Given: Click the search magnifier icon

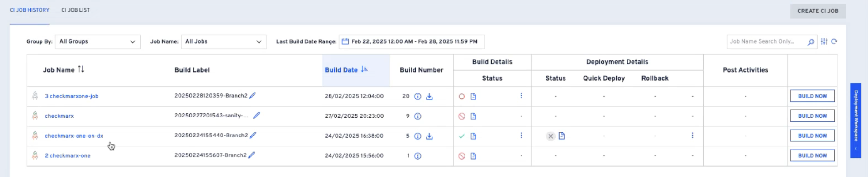Looking at the screenshot, I should click(811, 42).
